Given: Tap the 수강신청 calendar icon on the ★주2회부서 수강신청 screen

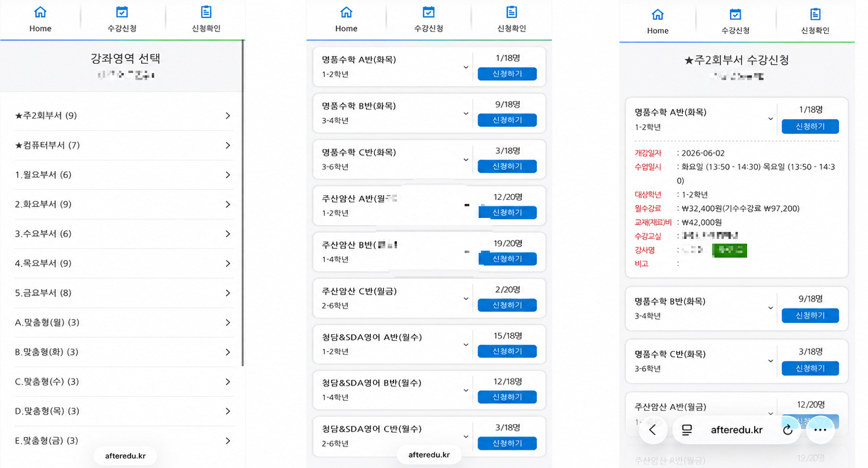Looking at the screenshot, I should [x=735, y=15].
